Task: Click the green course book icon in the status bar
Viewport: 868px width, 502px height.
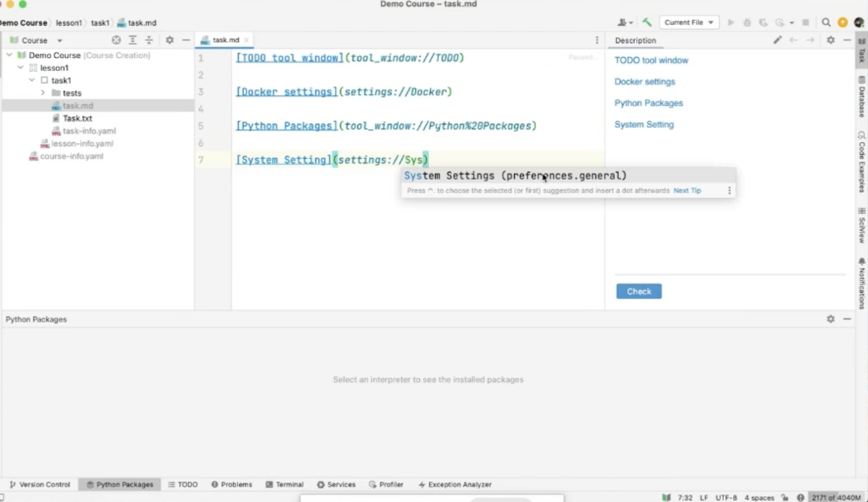Action: (x=666, y=497)
